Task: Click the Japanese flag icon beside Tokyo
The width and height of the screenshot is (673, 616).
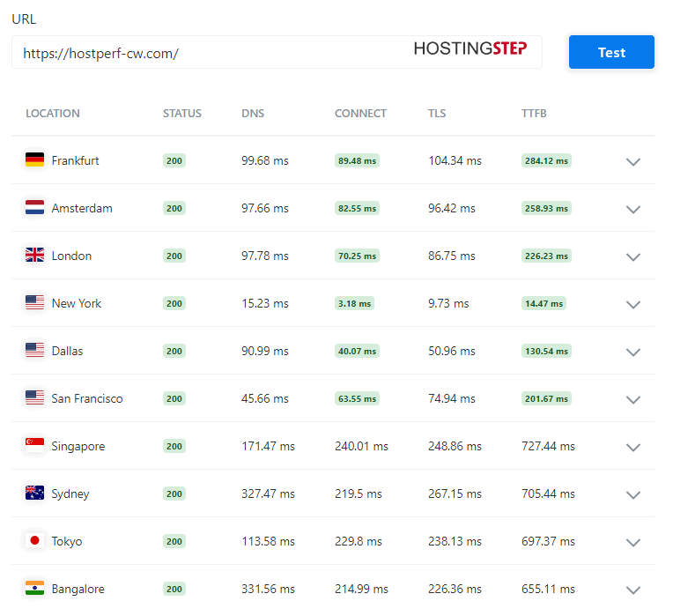Action: 34,540
